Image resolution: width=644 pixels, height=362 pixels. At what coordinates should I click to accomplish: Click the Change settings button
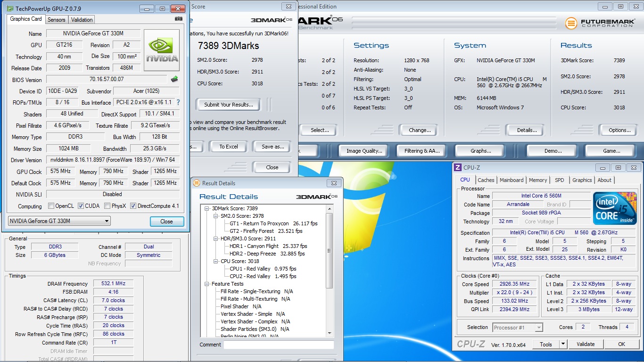coord(420,130)
